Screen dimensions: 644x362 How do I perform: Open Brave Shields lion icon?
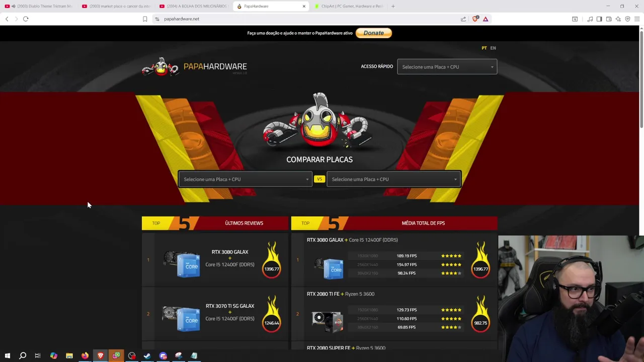(x=475, y=19)
